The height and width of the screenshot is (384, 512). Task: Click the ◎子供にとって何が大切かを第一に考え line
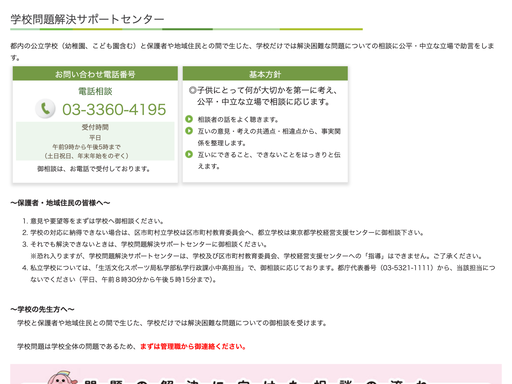point(263,90)
